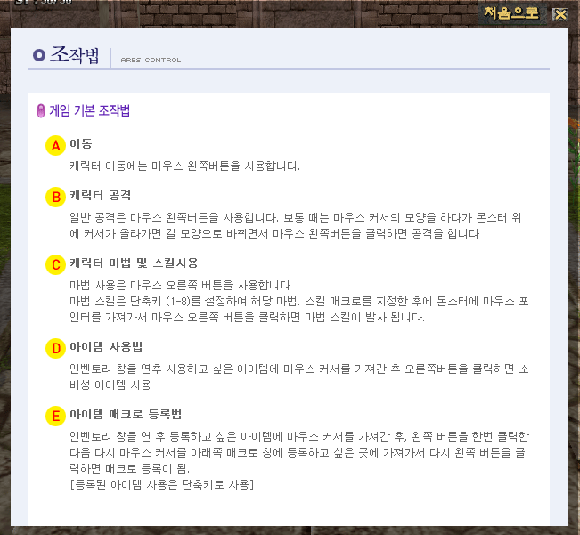Image resolution: width=580 pixels, height=535 pixels.
Task: Select the 캐릭터 마법 및 스킬사용 heading
Action: [134, 263]
